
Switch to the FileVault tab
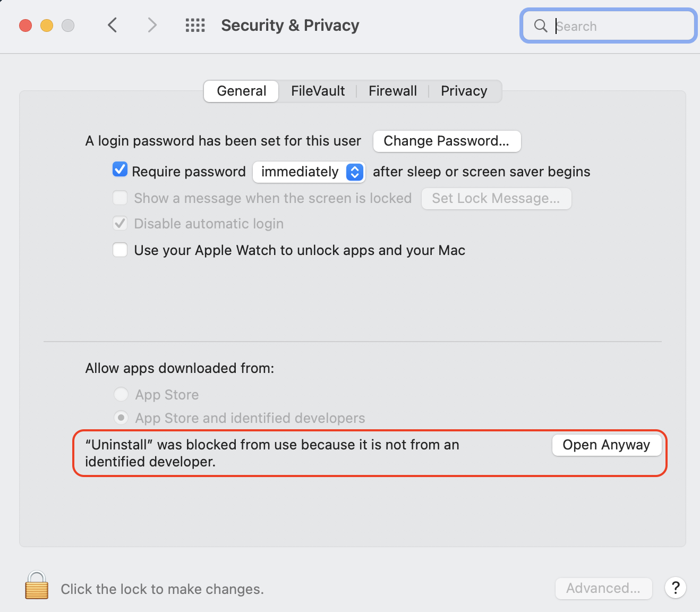[x=318, y=91]
